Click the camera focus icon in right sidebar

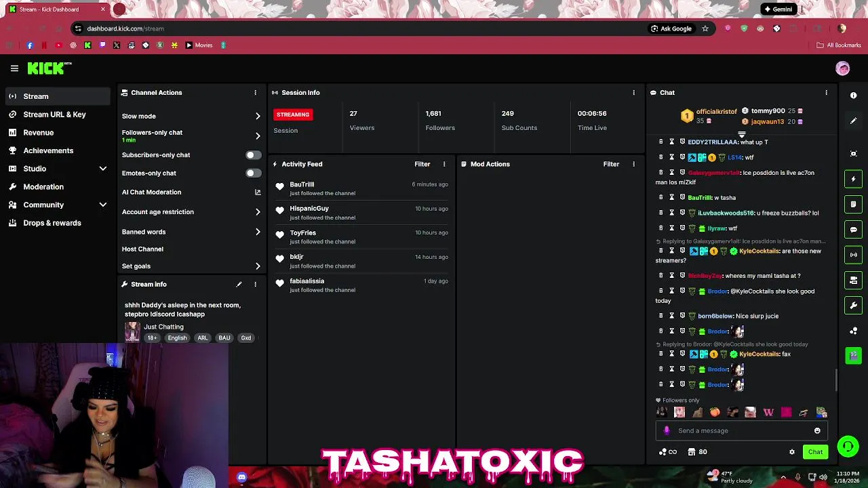[853, 154]
